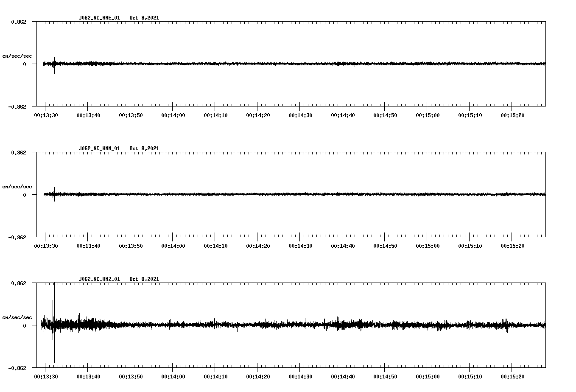Screen dimensions: 576x392
Task: Click the 00:14:10 time label under HNZ plot
Action: 215,377
